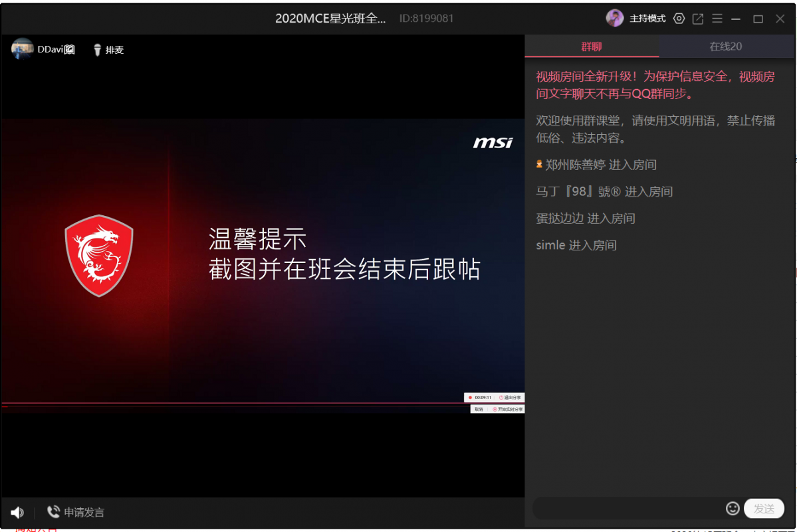Click the 发送 send button

coord(764,508)
